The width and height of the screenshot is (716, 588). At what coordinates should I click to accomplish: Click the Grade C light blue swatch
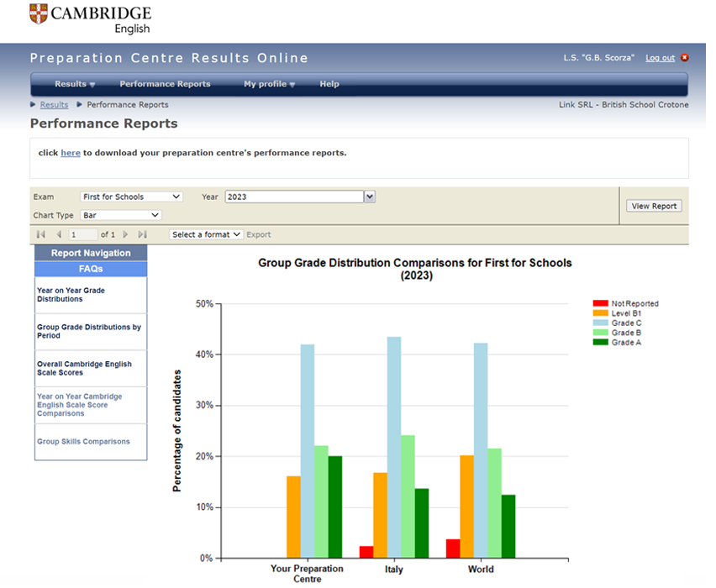601,323
